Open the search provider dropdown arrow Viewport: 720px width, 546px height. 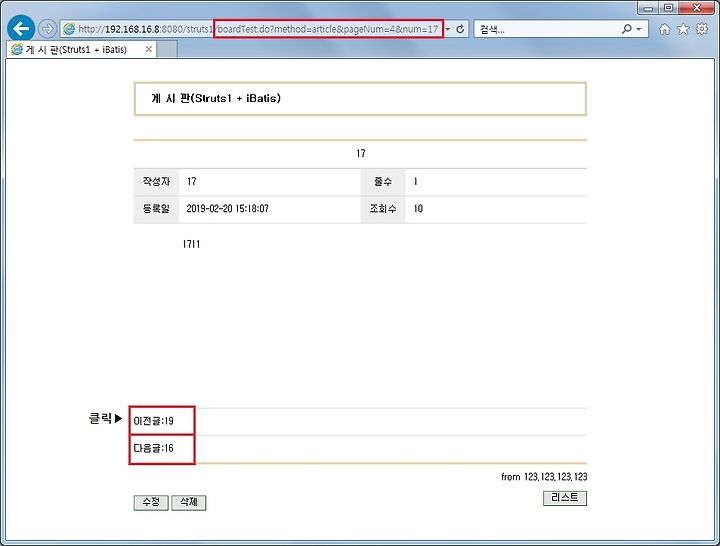(x=639, y=29)
